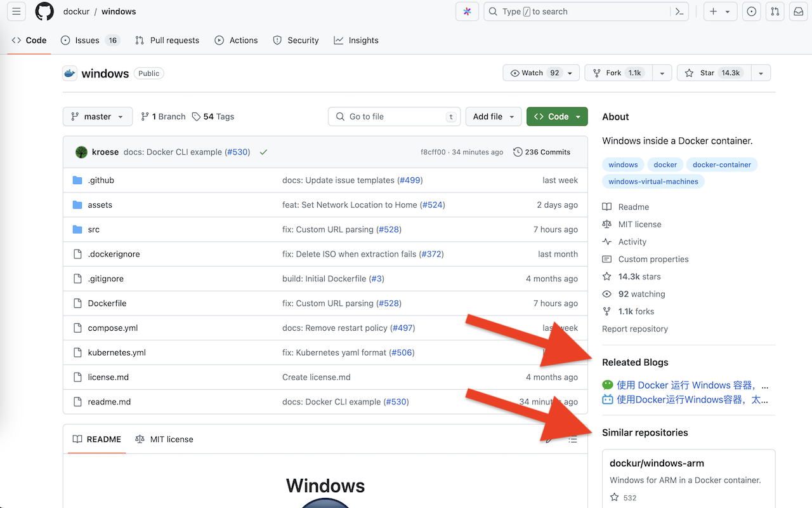Open the Issues tab
812x508 pixels.
(x=90, y=40)
